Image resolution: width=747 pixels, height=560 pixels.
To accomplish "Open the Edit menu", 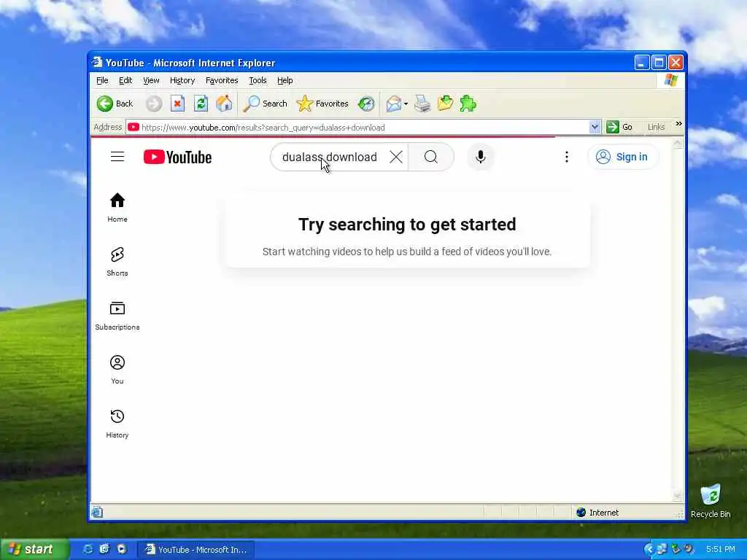I will (125, 80).
